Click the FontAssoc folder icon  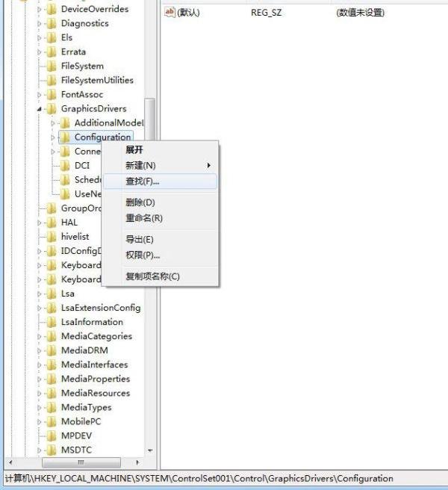point(52,95)
